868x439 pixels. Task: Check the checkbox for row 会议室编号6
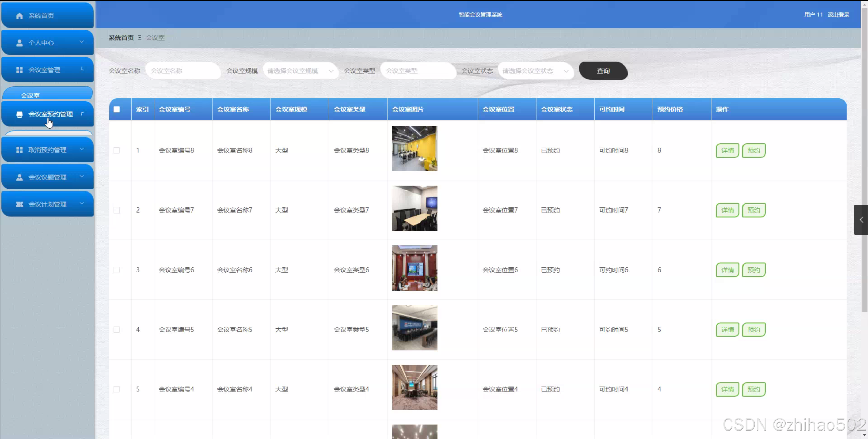click(117, 270)
